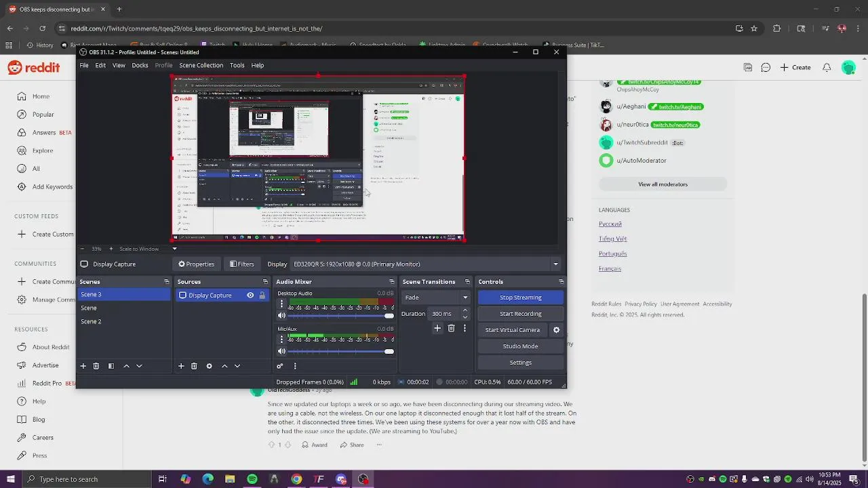Open OBS File menu
868x488 pixels.
pyautogui.click(x=84, y=65)
